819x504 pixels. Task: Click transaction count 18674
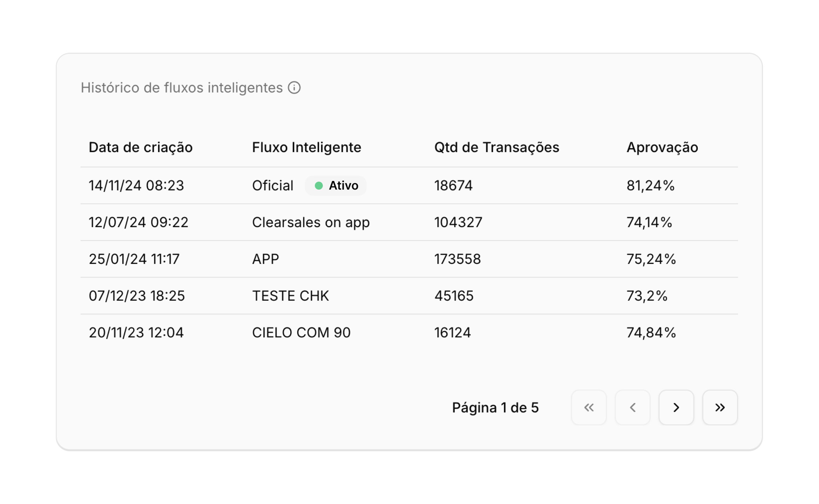tap(453, 186)
